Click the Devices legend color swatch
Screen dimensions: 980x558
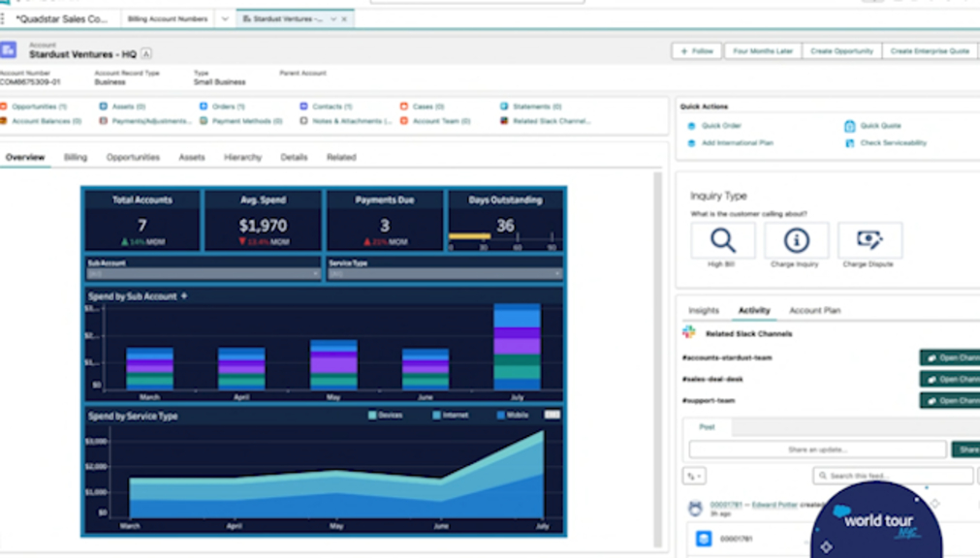tap(372, 416)
